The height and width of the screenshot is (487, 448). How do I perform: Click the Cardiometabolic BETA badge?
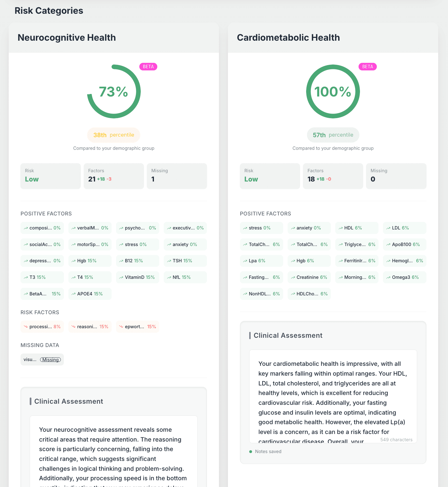[368, 66]
